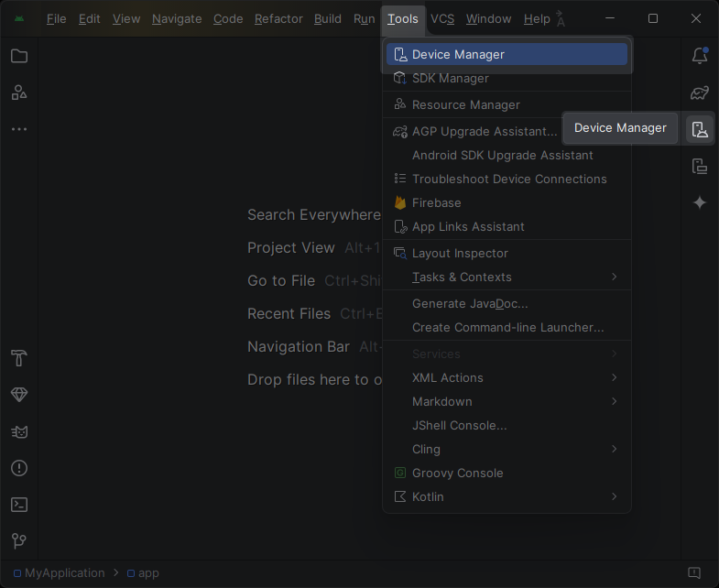Choose Generate JavaDoc menu item
The height and width of the screenshot is (588, 719).
[x=507, y=304]
